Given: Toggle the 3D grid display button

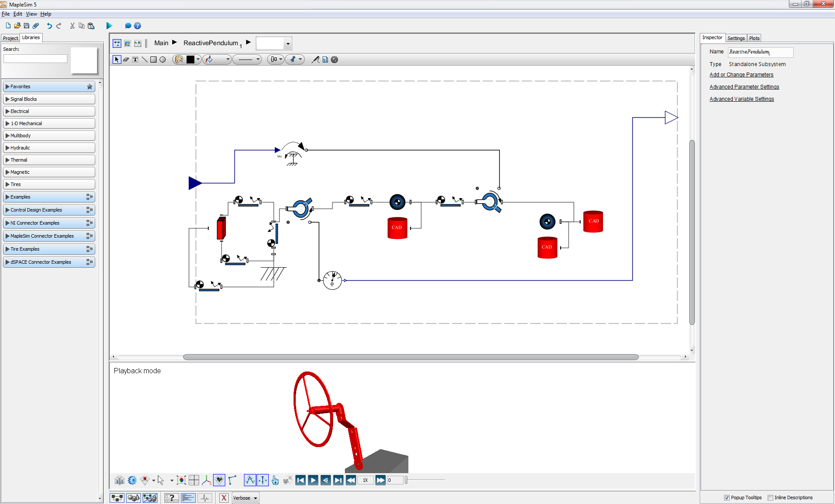Looking at the screenshot, I should click(x=194, y=480).
